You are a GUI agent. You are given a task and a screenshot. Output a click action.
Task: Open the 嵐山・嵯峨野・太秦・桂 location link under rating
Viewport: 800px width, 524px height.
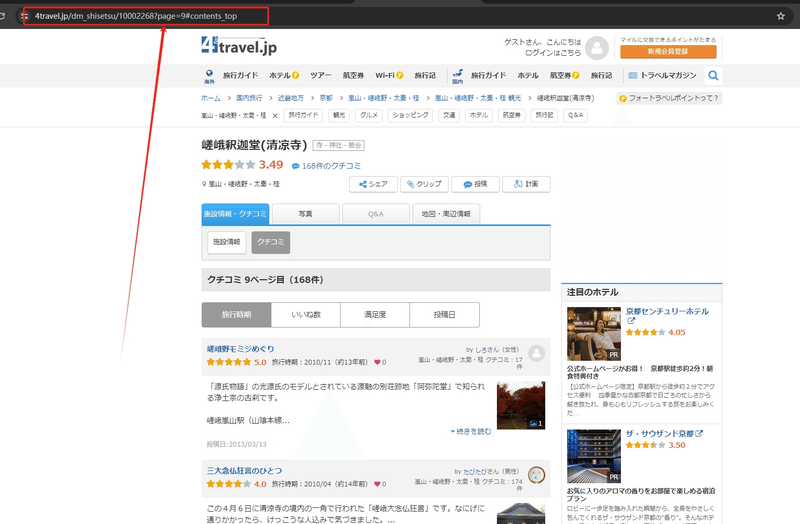(x=244, y=184)
